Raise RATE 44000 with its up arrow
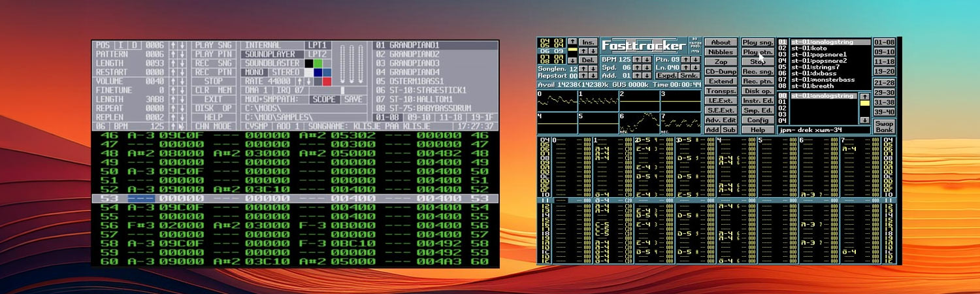The width and height of the screenshot is (980, 294). tap(299, 81)
